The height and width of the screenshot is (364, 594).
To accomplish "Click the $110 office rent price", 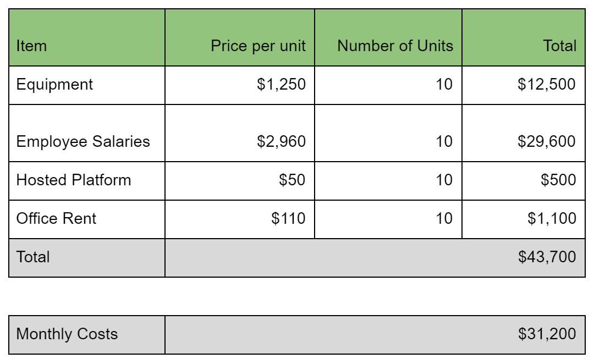I will click(x=240, y=219).
